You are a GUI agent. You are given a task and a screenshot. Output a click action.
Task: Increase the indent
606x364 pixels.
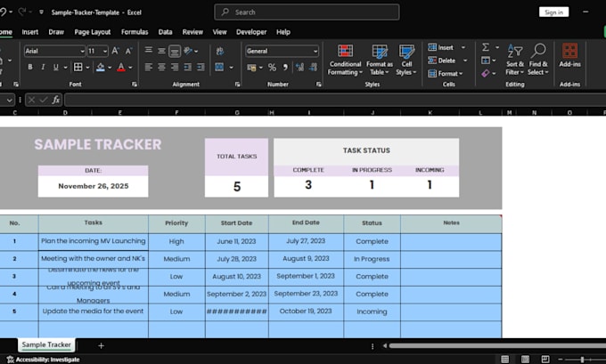point(201,67)
